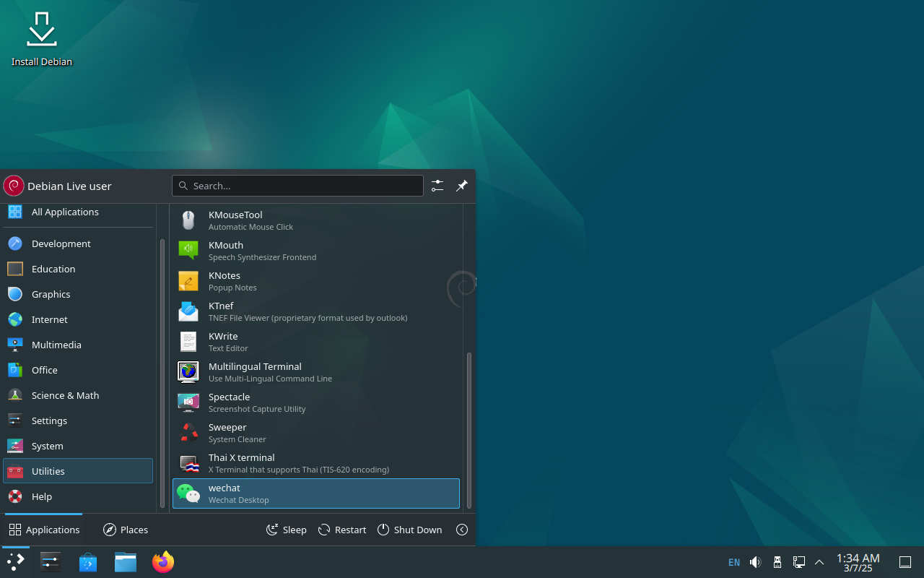Open Help category

78,496
